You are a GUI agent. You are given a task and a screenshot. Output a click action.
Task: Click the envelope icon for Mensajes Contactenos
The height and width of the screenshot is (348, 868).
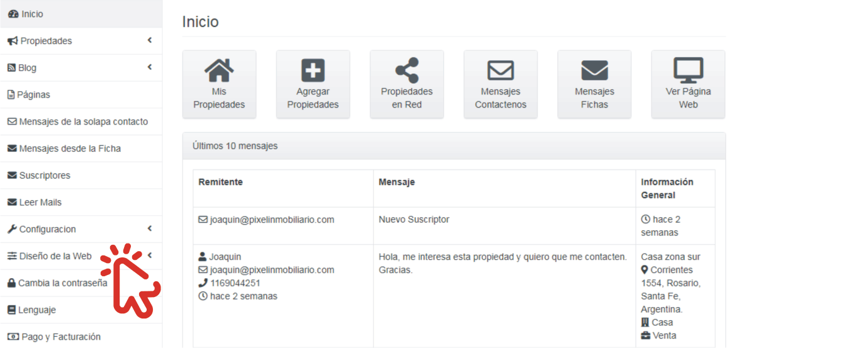click(x=500, y=70)
